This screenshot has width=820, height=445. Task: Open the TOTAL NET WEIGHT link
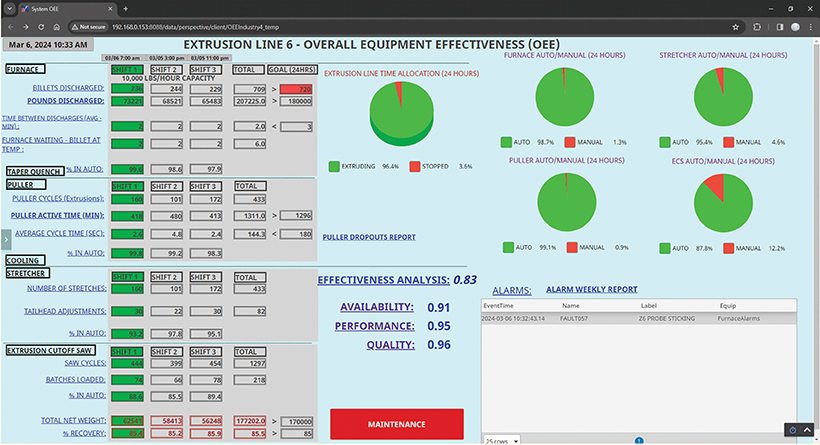click(74, 420)
